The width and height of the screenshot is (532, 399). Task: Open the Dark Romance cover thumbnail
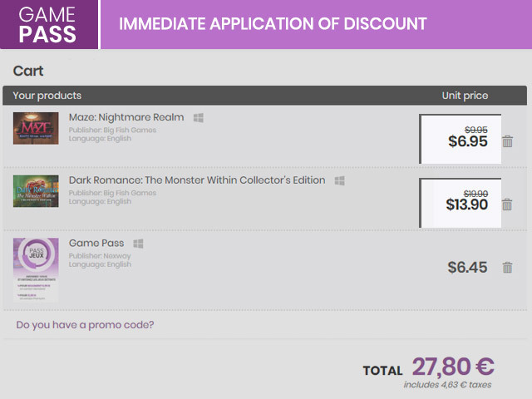[36, 191]
